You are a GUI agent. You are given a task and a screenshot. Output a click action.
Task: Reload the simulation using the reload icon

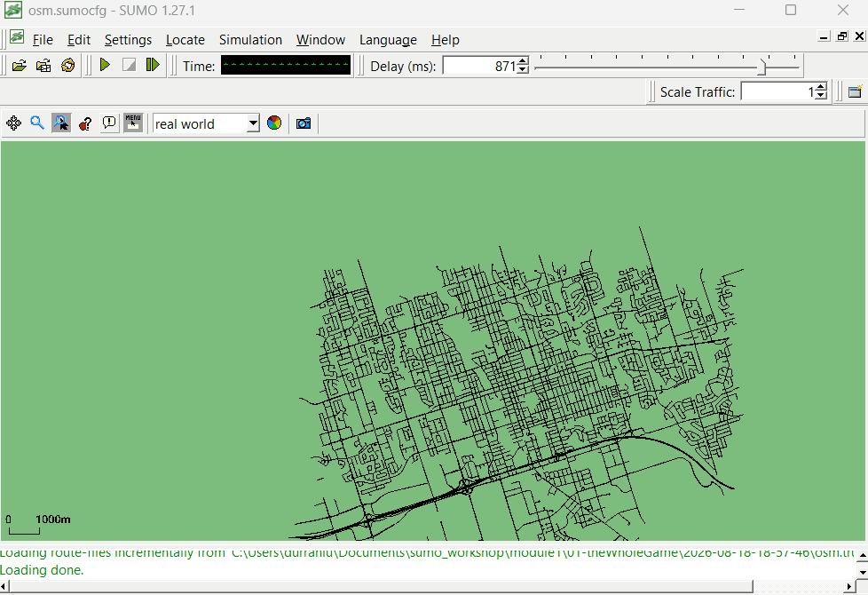(x=68, y=66)
